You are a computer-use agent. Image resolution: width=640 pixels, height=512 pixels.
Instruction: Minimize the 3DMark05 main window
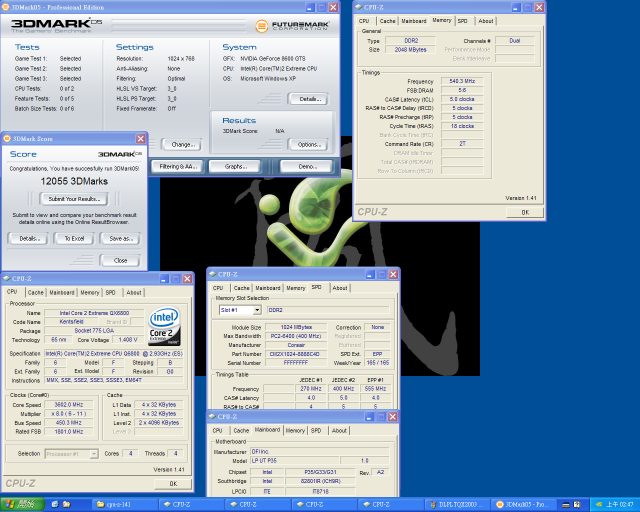click(x=311, y=7)
